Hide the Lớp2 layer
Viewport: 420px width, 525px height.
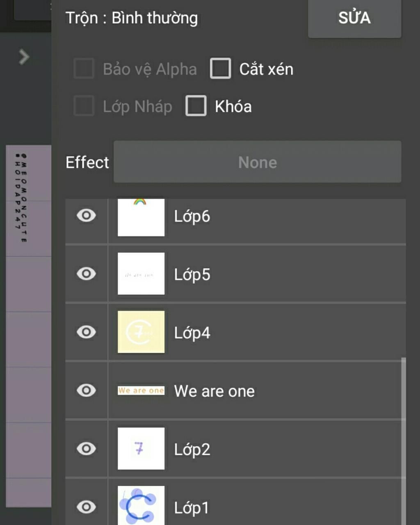[x=86, y=448]
